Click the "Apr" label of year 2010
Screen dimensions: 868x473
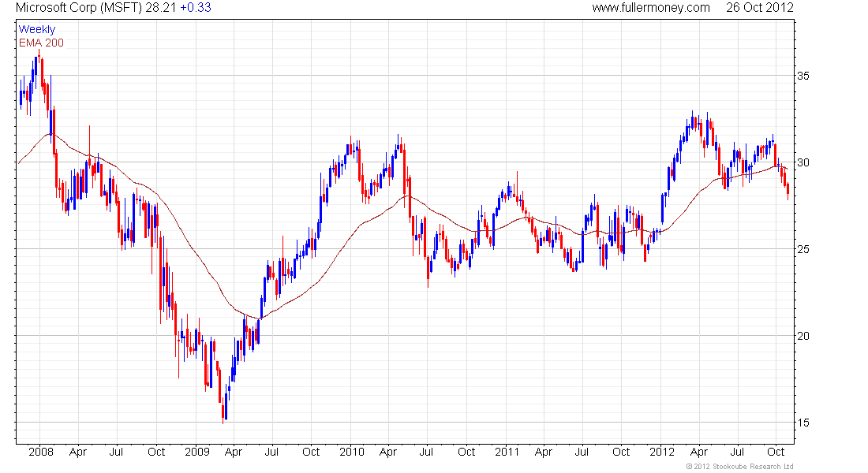[x=388, y=453]
